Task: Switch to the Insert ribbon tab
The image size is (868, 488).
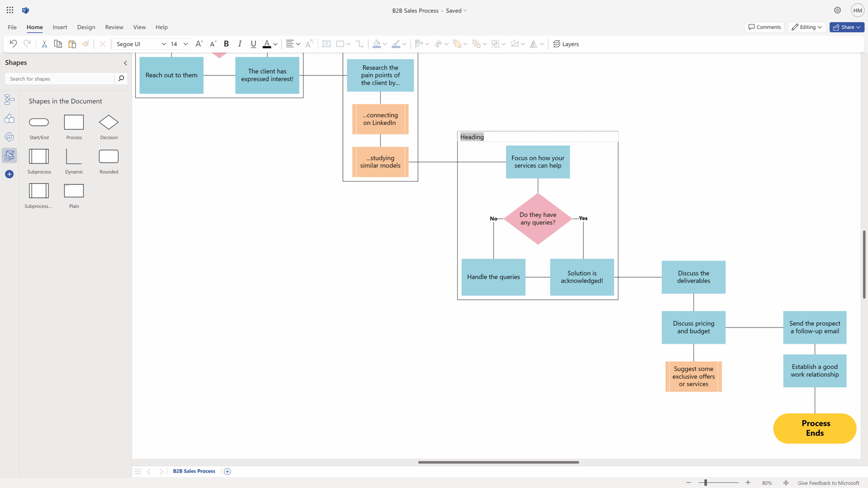Action: [60, 27]
